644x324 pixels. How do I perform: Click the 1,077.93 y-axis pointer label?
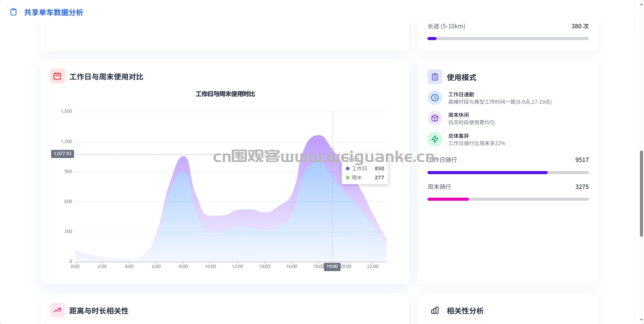tap(63, 154)
